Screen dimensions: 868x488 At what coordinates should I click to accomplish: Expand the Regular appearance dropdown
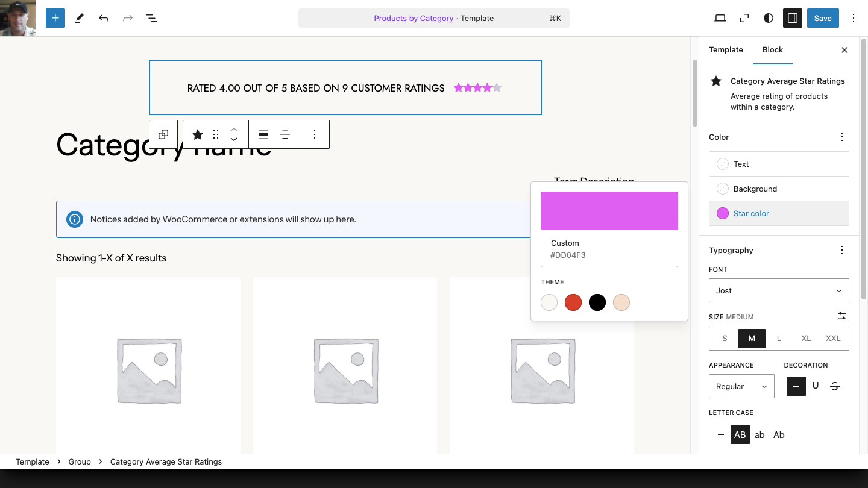(741, 386)
